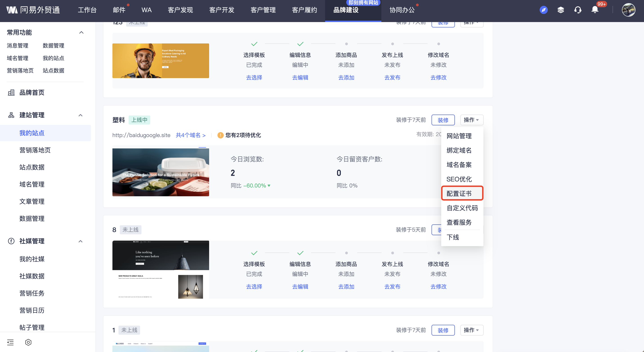Click the headset customer support icon

pyautogui.click(x=578, y=10)
